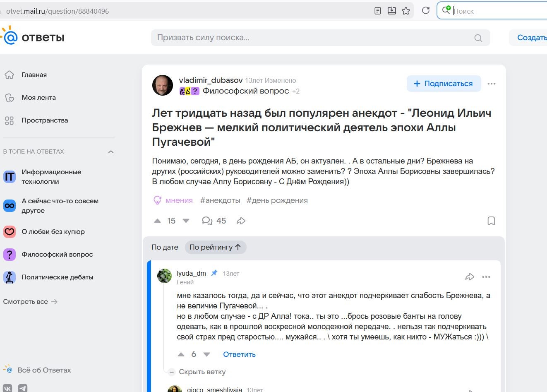Click the purple question mark space icon
Viewport: 547px width, 392px height.
tap(10, 255)
